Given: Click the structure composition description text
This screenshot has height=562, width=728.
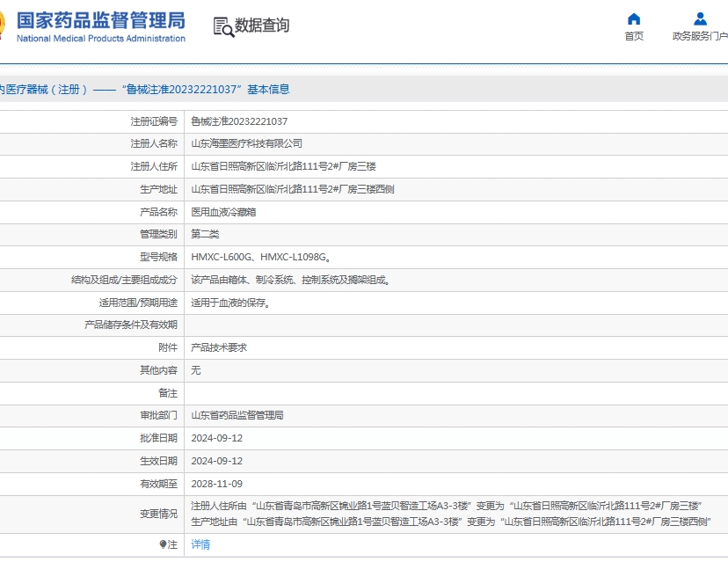Looking at the screenshot, I should 290,280.
